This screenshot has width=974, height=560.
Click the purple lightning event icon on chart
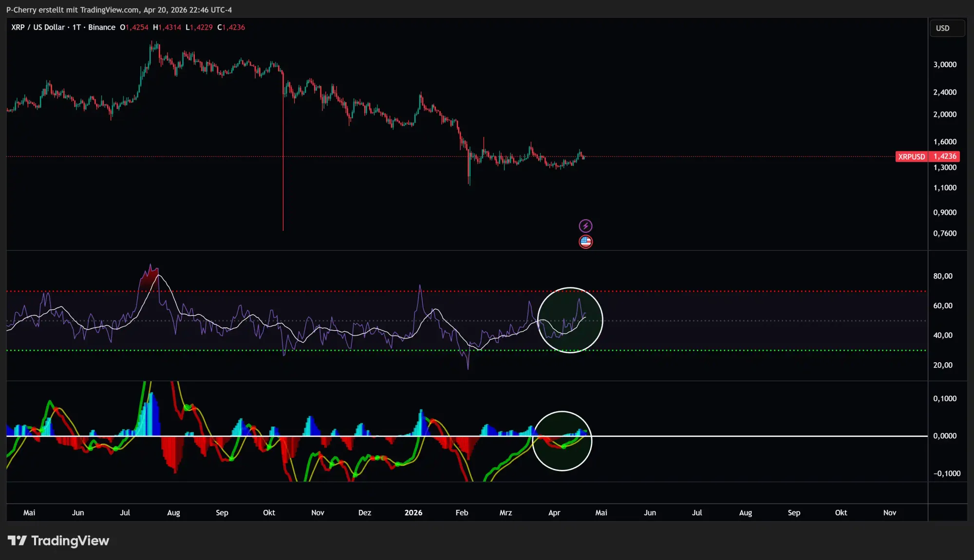(586, 225)
